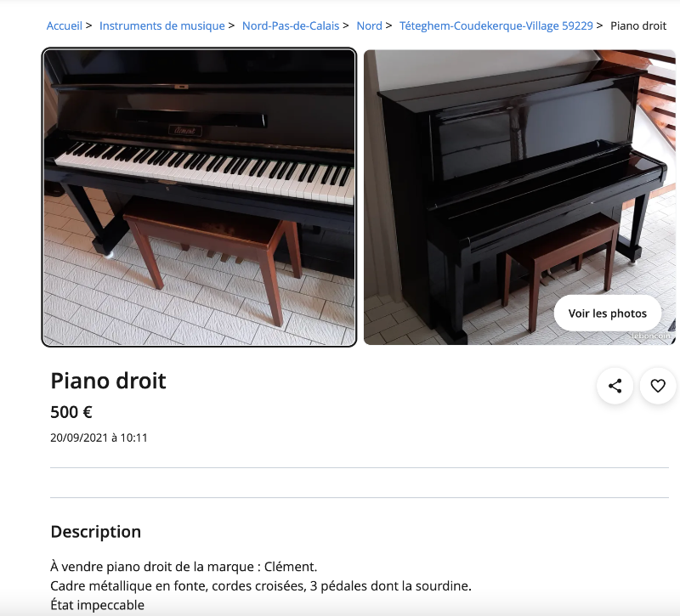
Task: Click the Voir les photos button
Action: point(608,314)
